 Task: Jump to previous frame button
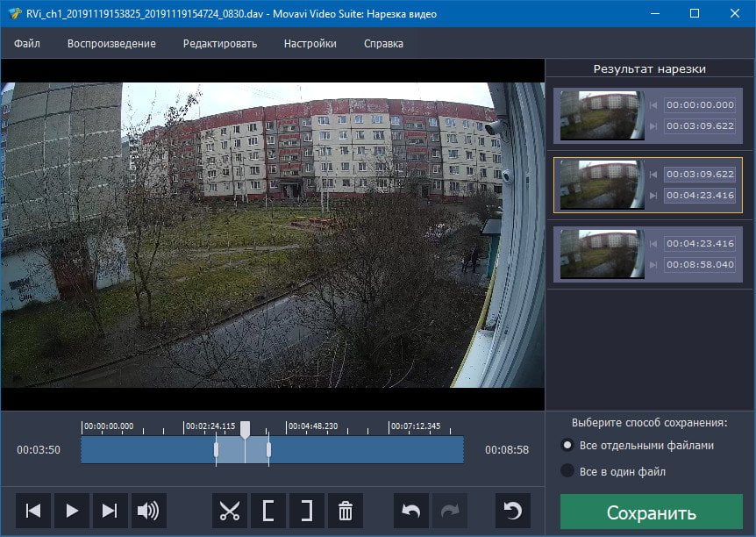click(x=32, y=511)
